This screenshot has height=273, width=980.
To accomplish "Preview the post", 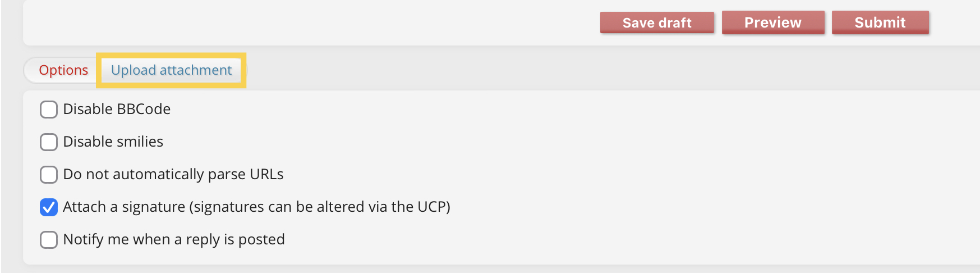I will (x=772, y=23).
